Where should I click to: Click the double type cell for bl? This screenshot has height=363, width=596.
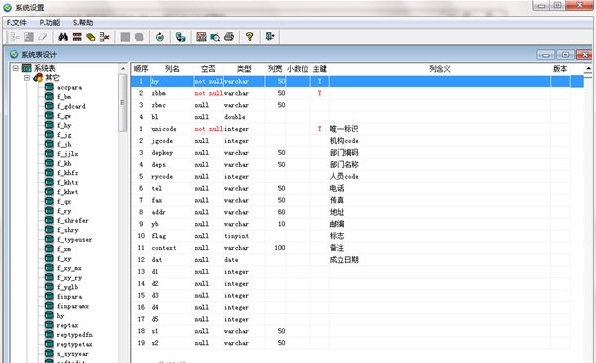[x=235, y=117]
